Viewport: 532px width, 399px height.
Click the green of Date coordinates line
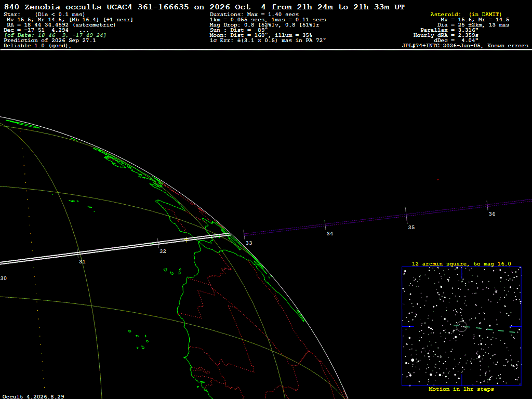pos(55,35)
